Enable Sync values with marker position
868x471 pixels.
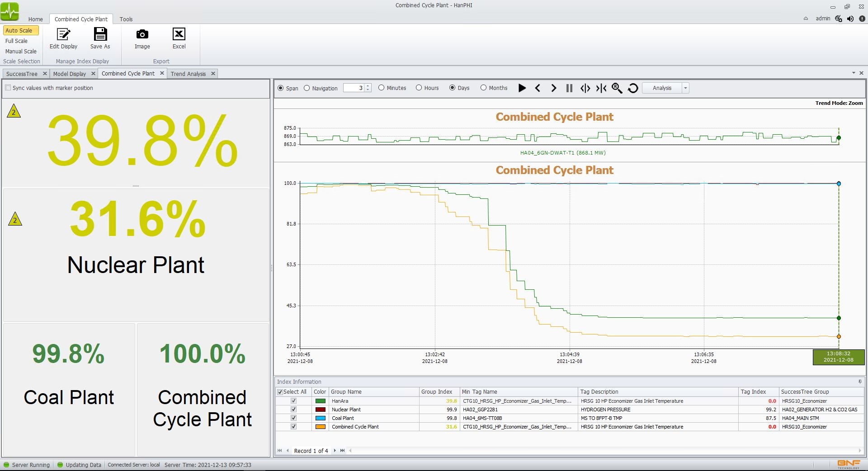coord(8,88)
